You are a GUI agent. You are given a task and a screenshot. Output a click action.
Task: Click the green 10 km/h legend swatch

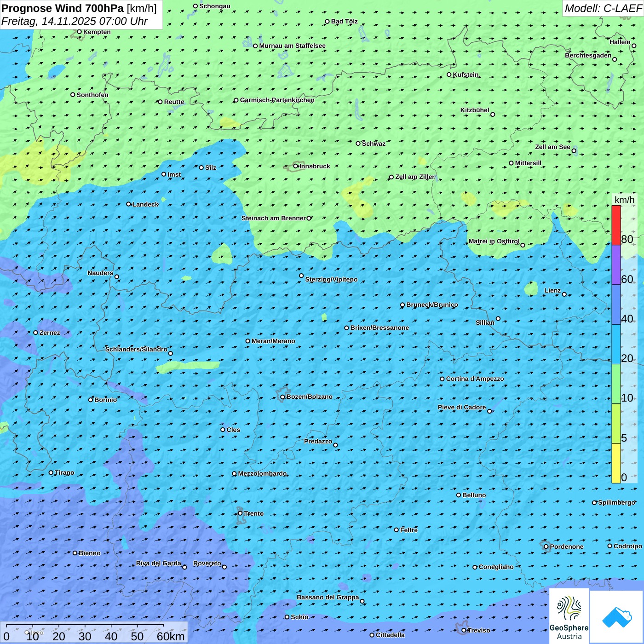(616, 384)
